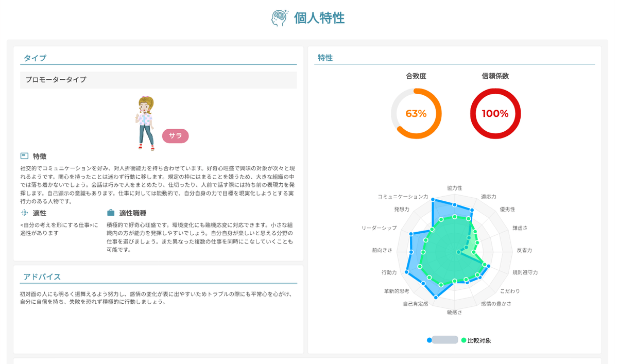Click the dotted 適性 icon
The width and height of the screenshot is (618, 364).
click(x=24, y=213)
